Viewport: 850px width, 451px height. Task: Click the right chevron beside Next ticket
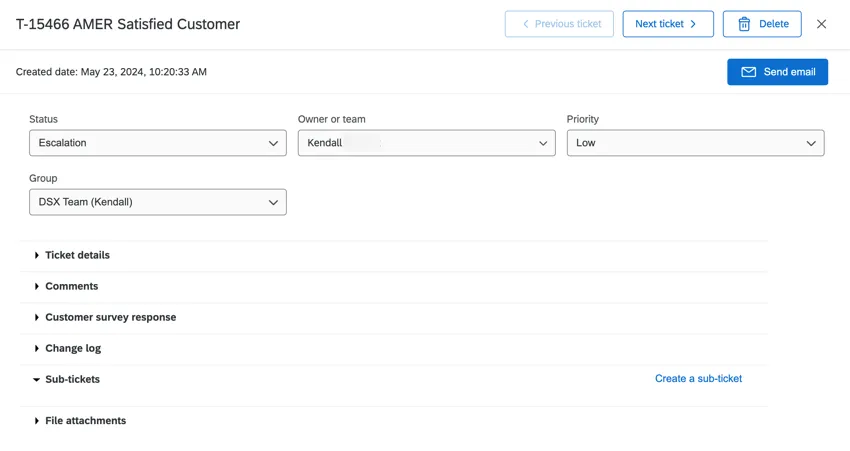tap(693, 24)
